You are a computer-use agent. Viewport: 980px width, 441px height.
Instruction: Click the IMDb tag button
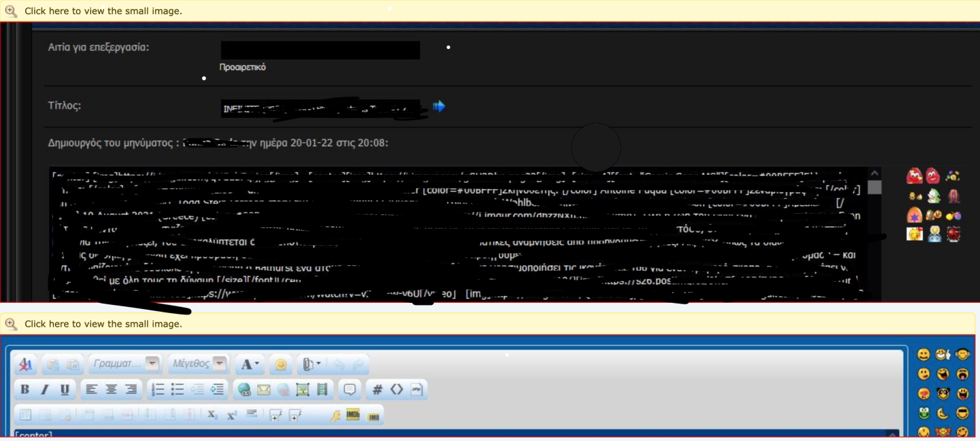click(x=353, y=415)
